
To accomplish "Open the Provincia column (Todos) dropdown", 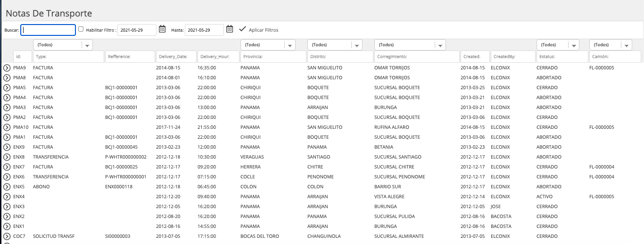I will (268, 45).
